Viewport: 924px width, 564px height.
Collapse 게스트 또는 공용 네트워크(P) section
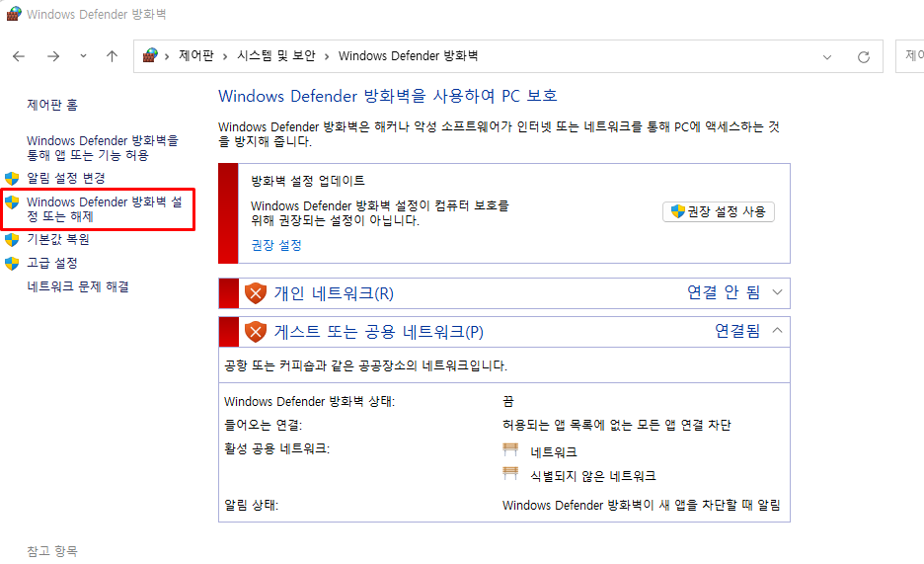click(378, 332)
